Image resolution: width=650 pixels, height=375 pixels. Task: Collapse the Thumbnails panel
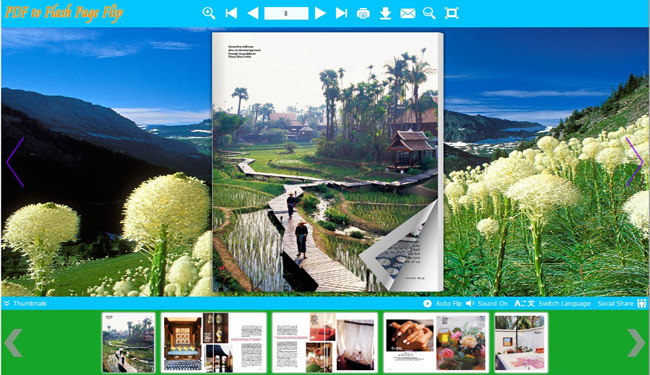tap(25, 303)
